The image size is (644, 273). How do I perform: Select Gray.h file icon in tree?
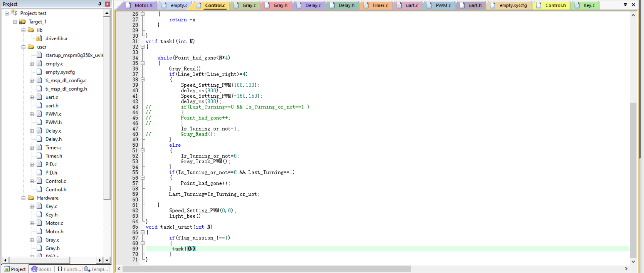pyautogui.click(x=39, y=248)
